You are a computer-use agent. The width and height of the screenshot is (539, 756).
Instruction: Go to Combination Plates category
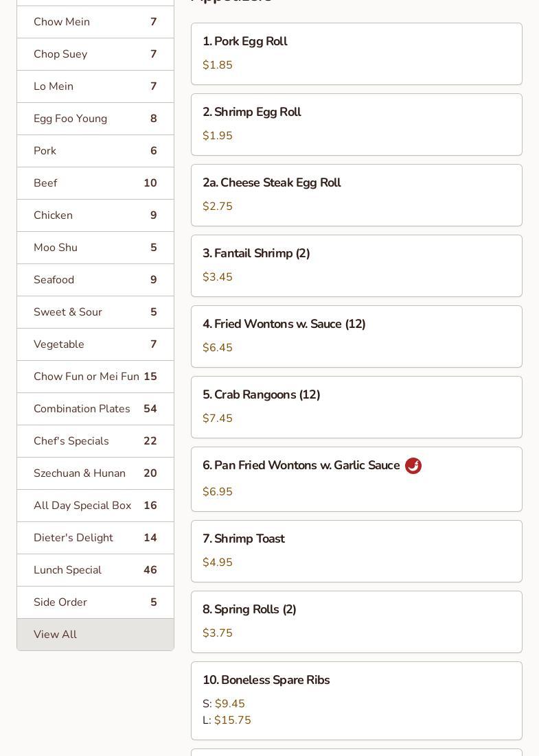pyautogui.click(x=95, y=409)
